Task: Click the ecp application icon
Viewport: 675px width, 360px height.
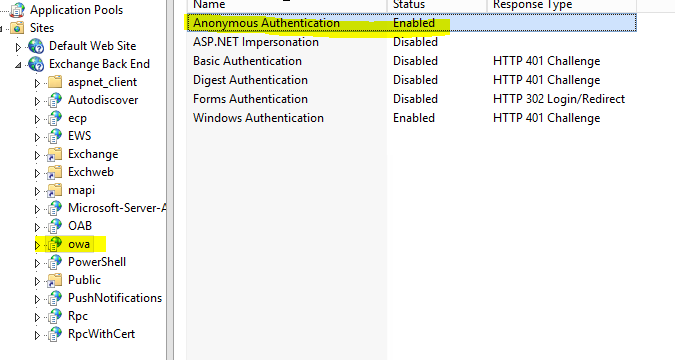Action: 55,118
